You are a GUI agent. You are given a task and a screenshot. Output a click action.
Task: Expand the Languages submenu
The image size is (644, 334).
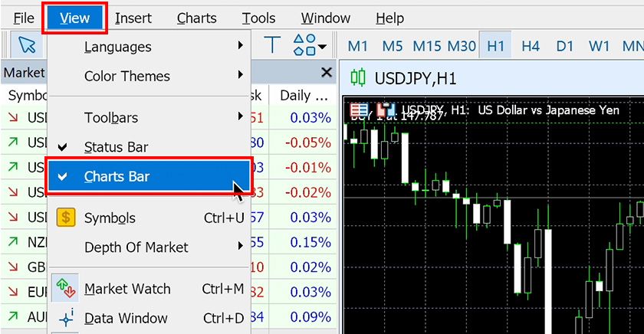(117, 47)
